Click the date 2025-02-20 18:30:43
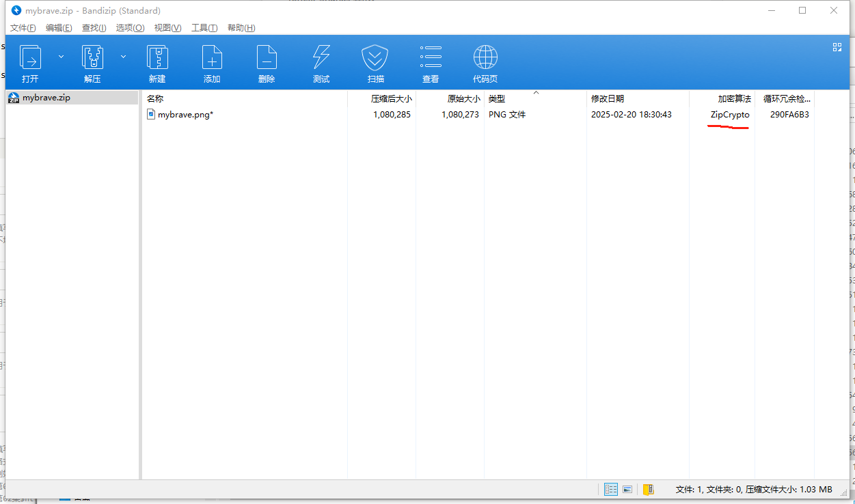 632,115
